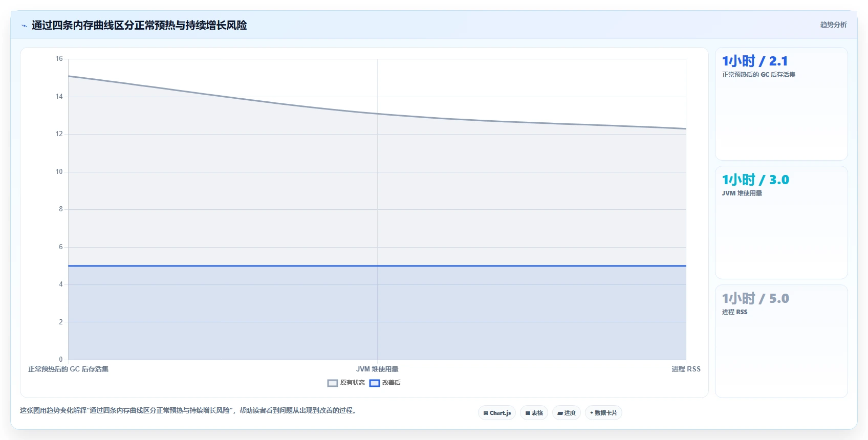Click the y-axis value 10
Image resolution: width=868 pixels, height=440 pixels.
coord(59,172)
